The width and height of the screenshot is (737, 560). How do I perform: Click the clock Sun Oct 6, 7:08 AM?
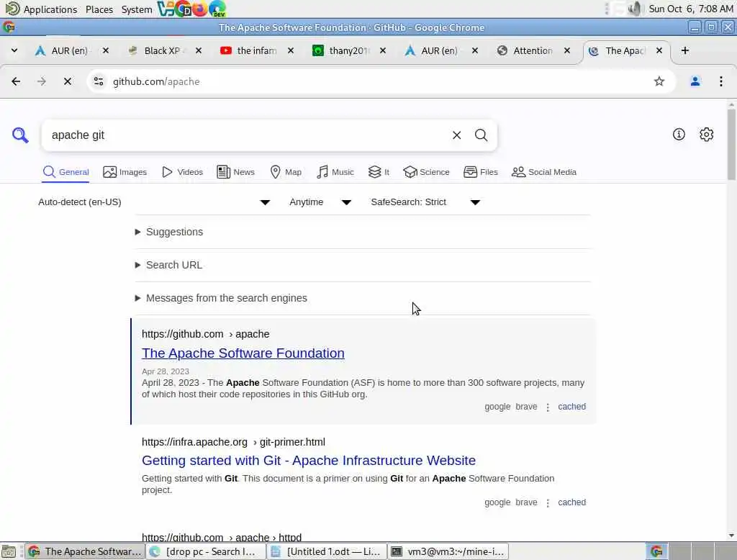(691, 9)
